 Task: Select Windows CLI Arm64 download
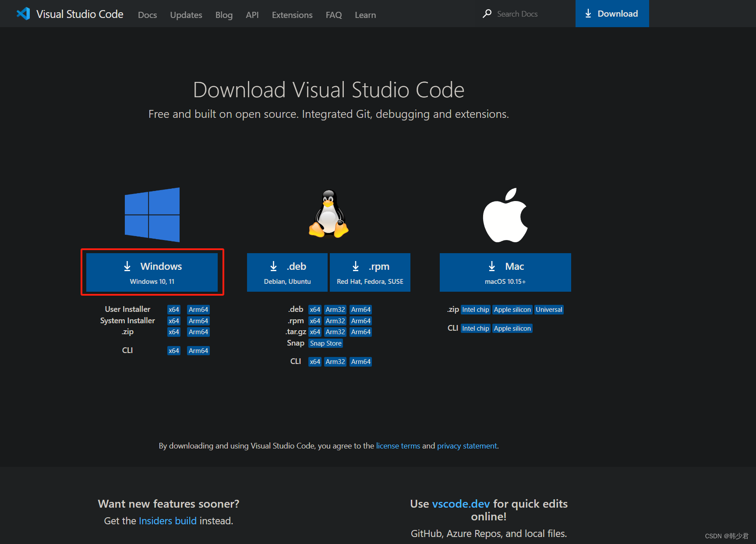[198, 351]
